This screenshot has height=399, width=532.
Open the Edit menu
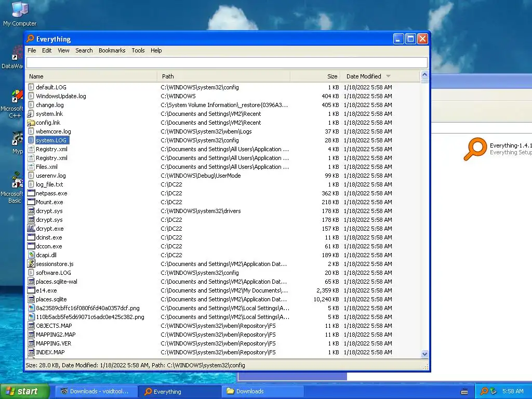[x=47, y=50]
